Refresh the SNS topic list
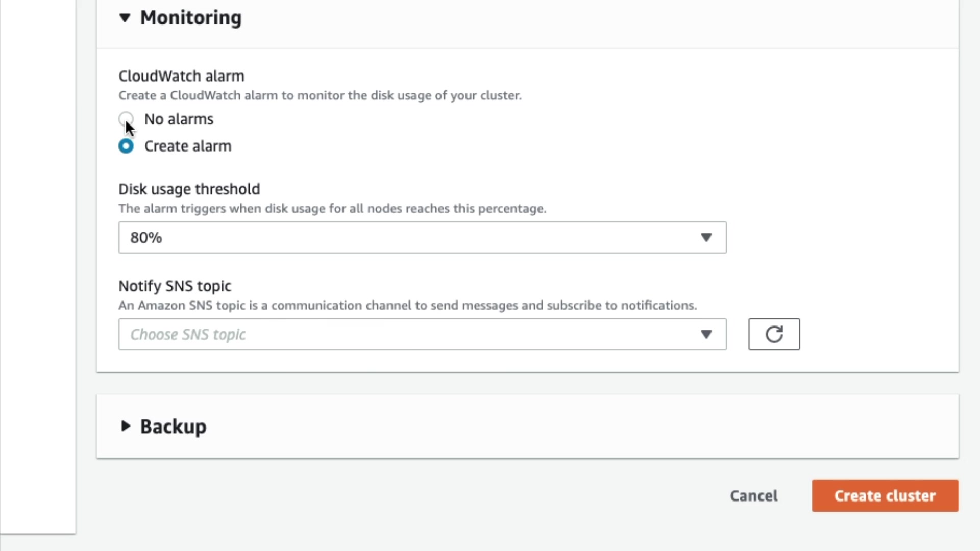Screen dimensions: 980x551 tap(774, 334)
